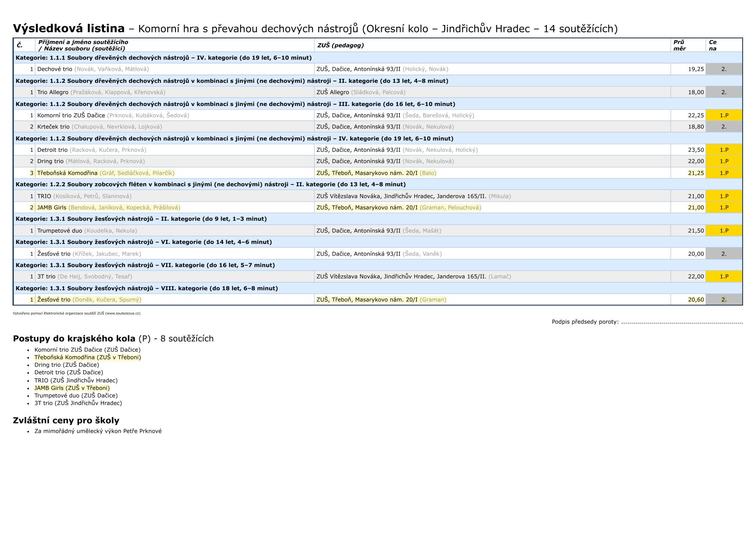
Task: Click the Výsledková listina title heading
Action: (69, 28)
